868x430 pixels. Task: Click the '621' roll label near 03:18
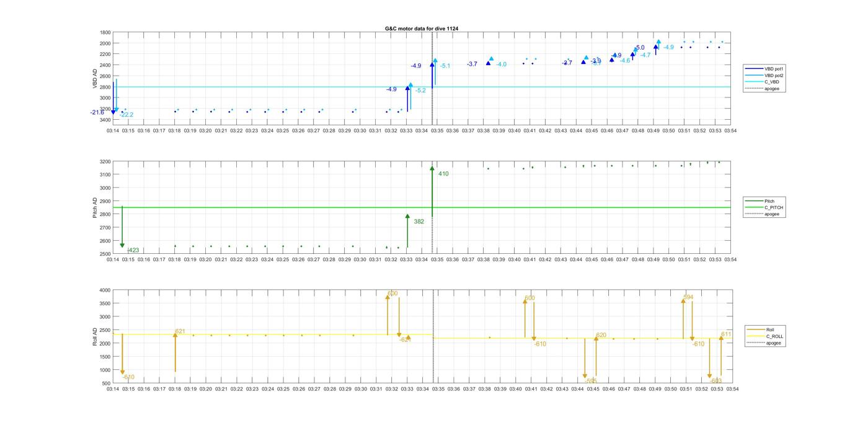[180, 332]
